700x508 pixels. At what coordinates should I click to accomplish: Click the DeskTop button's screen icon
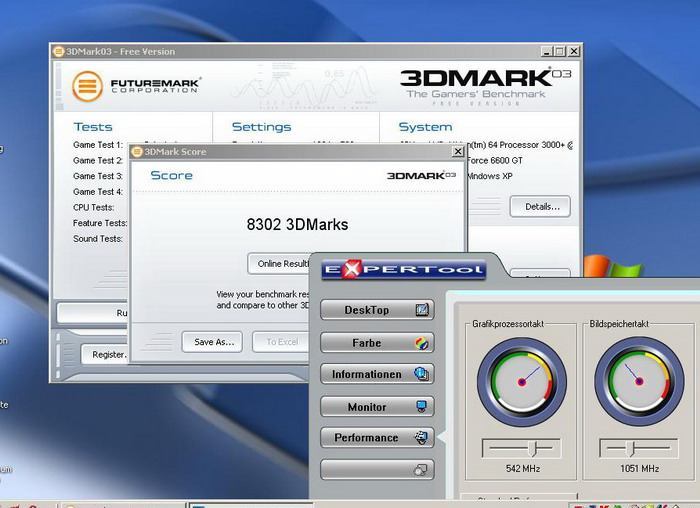click(x=422, y=309)
